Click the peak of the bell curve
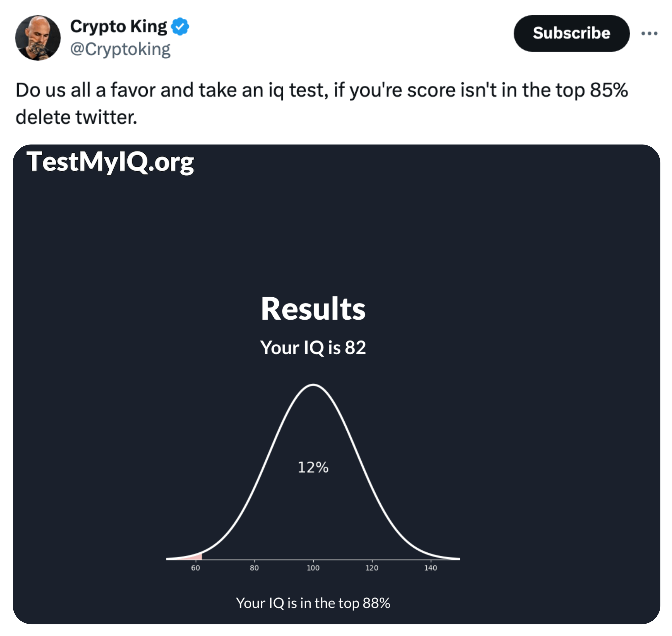Image resolution: width=672 pixels, height=636 pixels. coord(313,385)
